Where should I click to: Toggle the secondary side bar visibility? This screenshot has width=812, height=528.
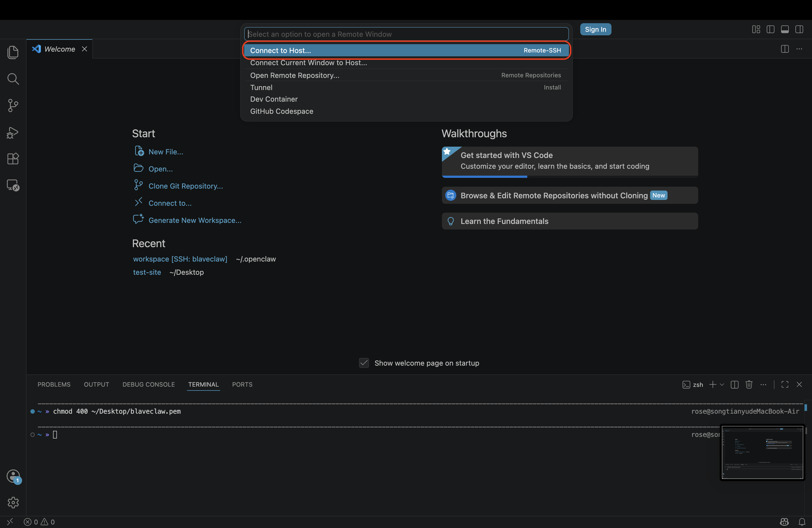coord(799,29)
